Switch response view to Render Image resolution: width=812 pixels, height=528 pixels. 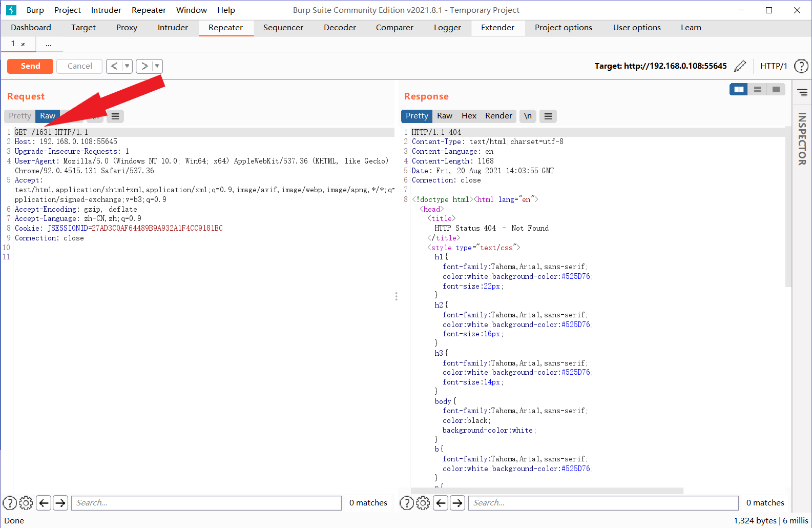498,116
